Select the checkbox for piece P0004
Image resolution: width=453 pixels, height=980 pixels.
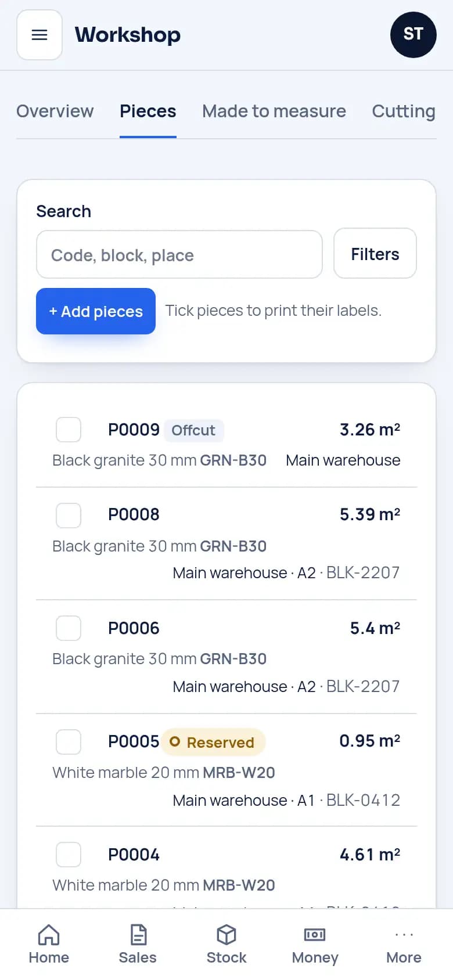point(69,855)
